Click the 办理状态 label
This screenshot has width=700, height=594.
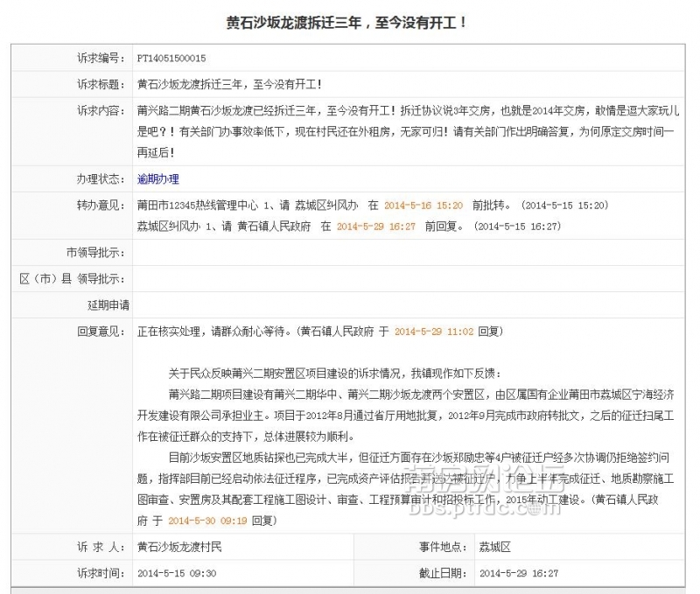coord(101,179)
